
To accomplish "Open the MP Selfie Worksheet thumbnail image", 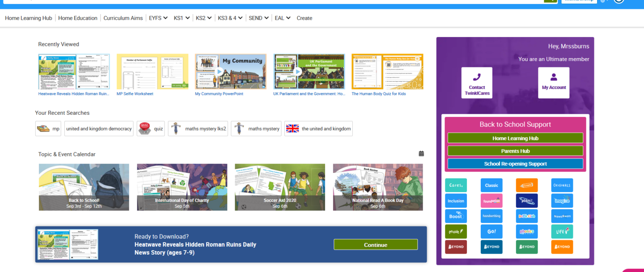I will (153, 71).
